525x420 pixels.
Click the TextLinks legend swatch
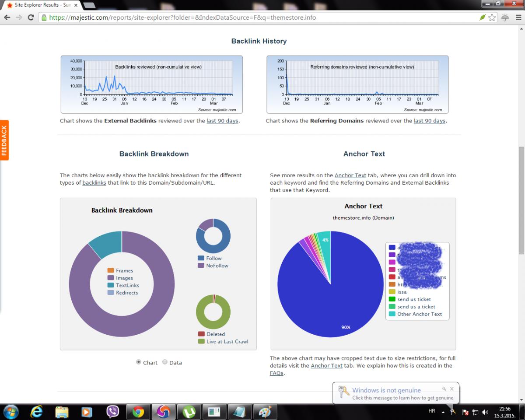tap(111, 285)
